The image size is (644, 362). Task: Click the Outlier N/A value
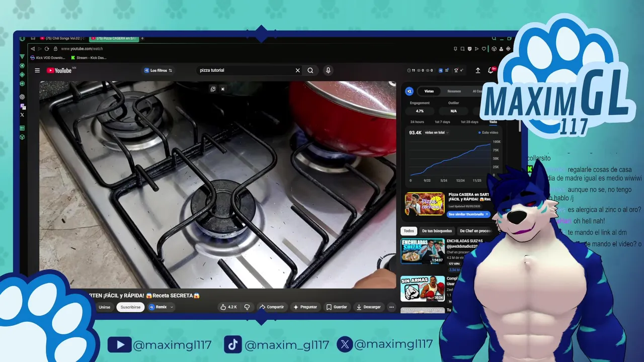tap(453, 111)
